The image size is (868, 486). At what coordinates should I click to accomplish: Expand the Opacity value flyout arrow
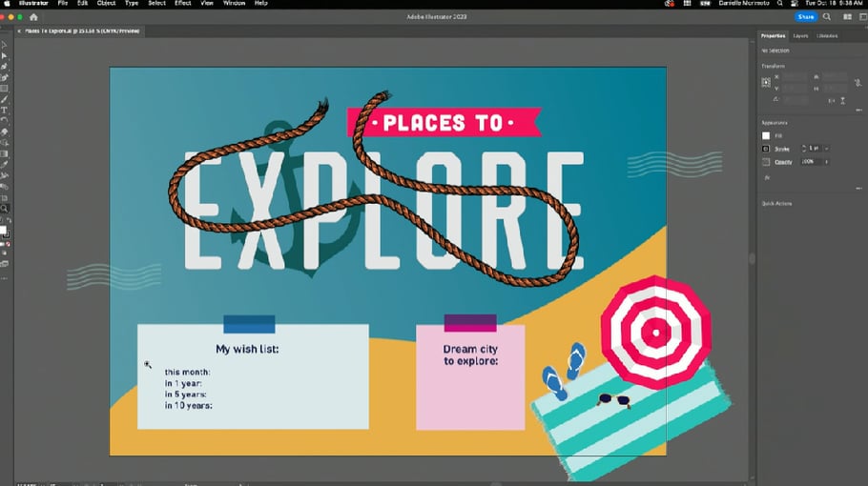click(826, 162)
